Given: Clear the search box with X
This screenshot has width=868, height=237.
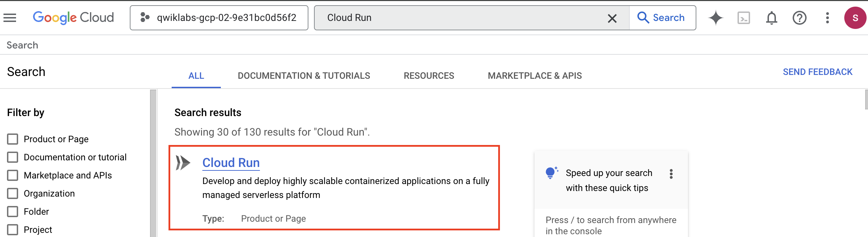Looking at the screenshot, I should pos(612,18).
